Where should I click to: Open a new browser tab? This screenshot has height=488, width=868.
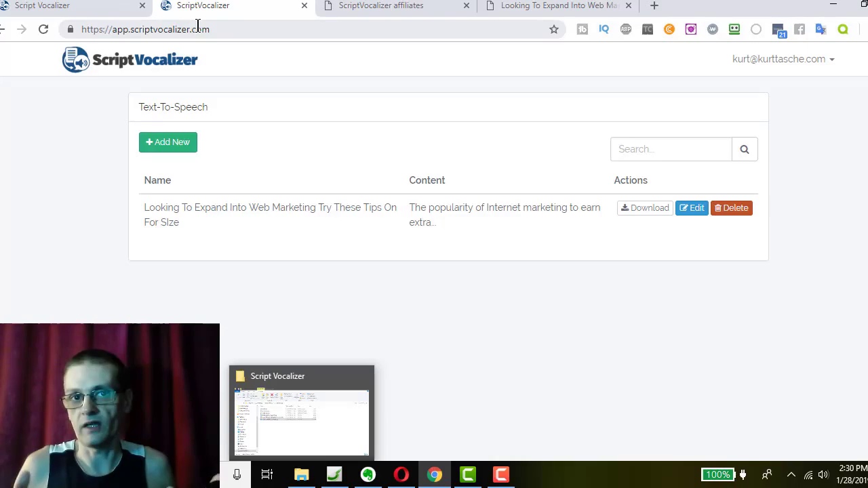(654, 5)
